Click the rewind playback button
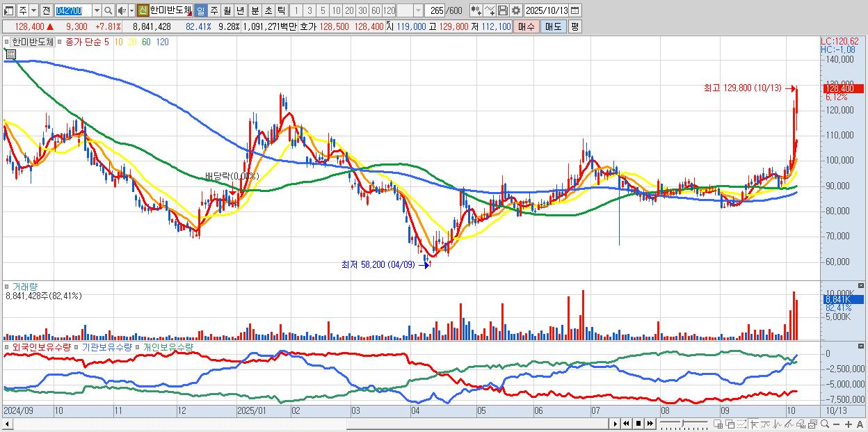The width and height of the screenshot is (868, 432). [626, 424]
